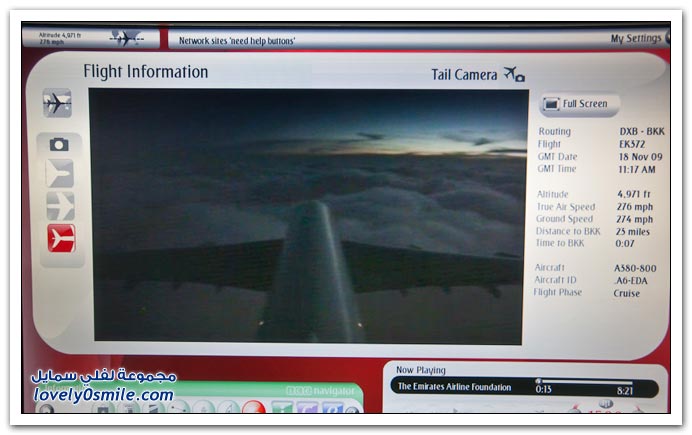
Task: Click the Tail Camera title label
Action: pyautogui.click(x=464, y=75)
